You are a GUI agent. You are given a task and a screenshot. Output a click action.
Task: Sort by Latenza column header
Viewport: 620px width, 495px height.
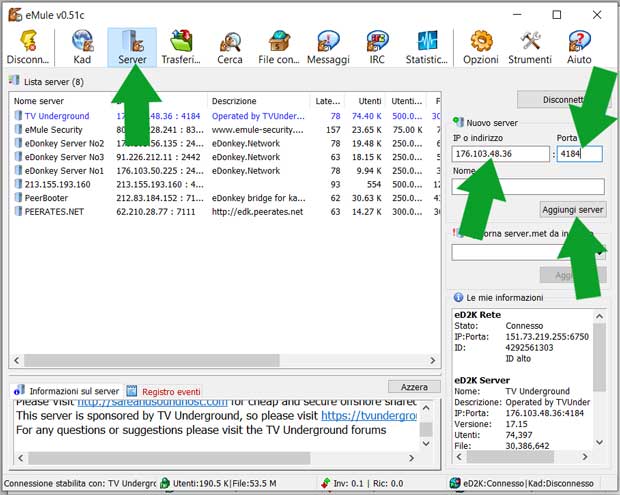pyautogui.click(x=327, y=101)
